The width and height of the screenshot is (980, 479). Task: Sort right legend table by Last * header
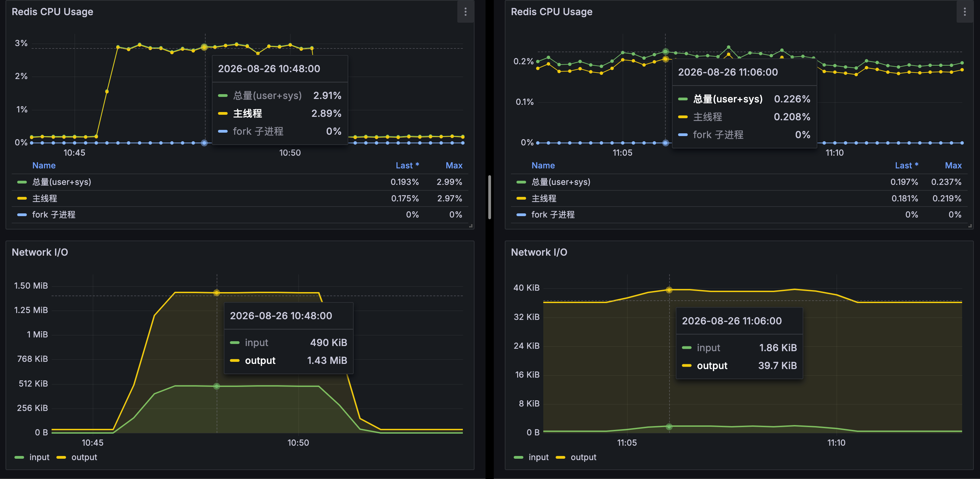click(906, 165)
